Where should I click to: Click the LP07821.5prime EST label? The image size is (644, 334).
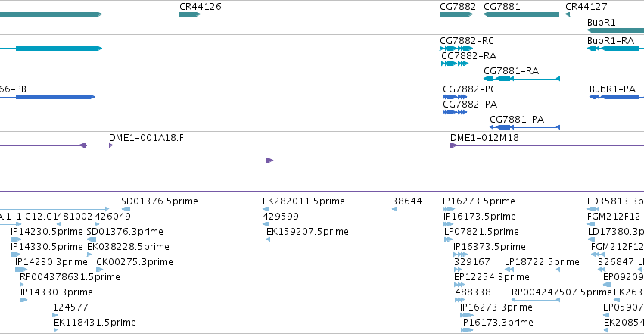point(481,232)
